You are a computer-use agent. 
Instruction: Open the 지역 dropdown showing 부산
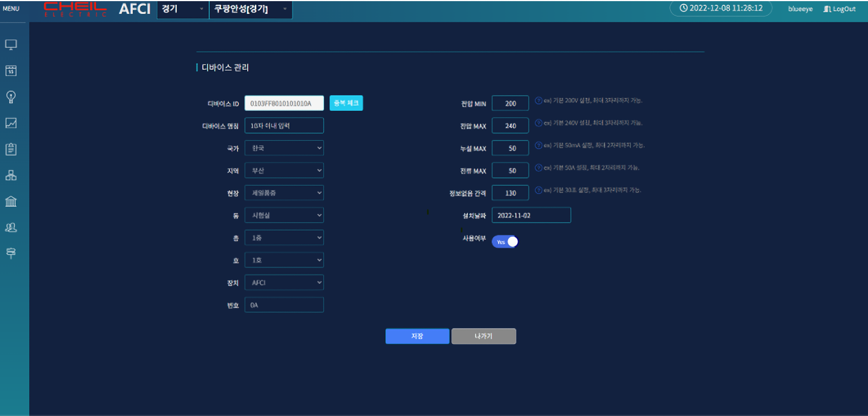pyautogui.click(x=284, y=171)
